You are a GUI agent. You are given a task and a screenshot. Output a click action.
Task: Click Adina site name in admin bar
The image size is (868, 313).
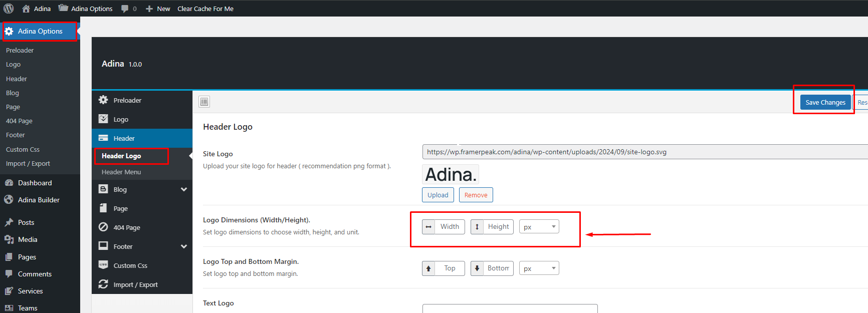pos(42,9)
